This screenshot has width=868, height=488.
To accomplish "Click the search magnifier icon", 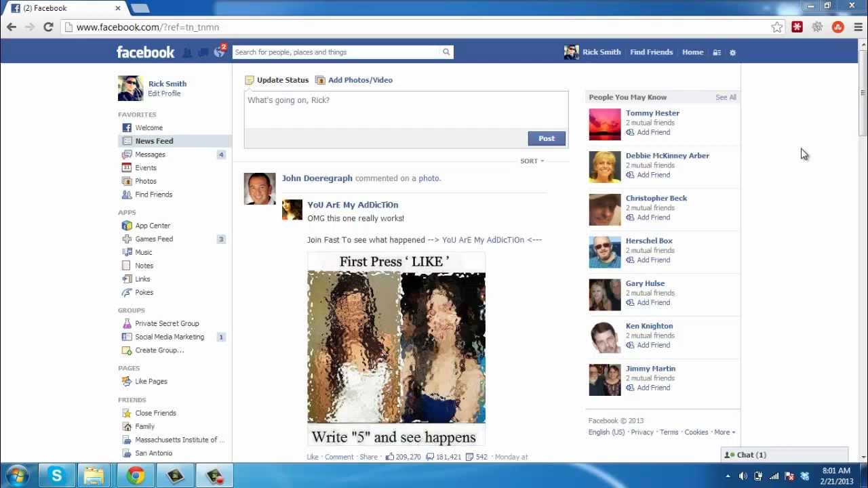I will (446, 52).
